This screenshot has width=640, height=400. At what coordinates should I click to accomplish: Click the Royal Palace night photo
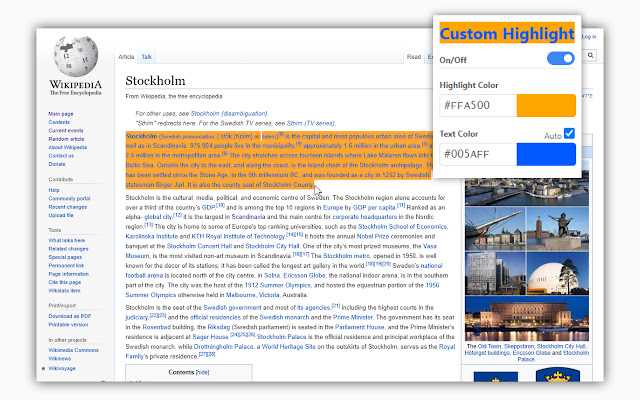point(527,318)
